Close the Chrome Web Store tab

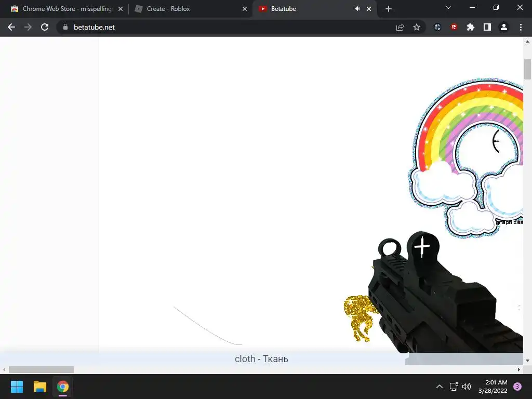[x=121, y=9]
